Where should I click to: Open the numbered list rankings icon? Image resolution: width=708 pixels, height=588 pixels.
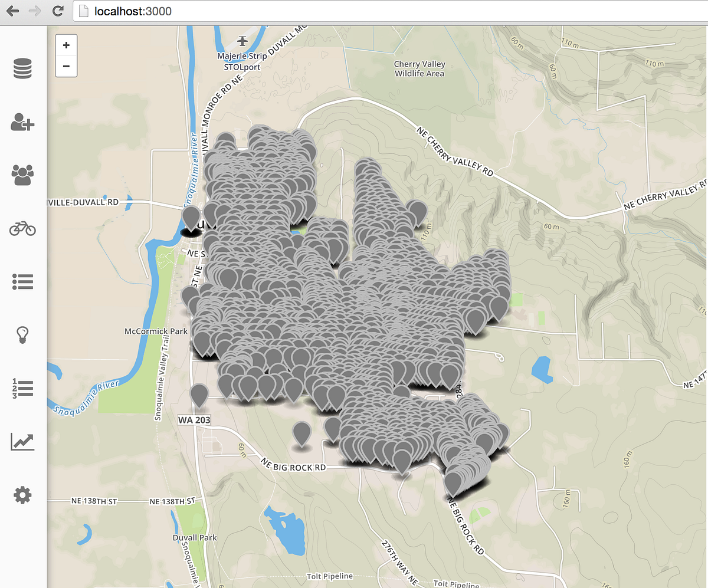point(22,388)
